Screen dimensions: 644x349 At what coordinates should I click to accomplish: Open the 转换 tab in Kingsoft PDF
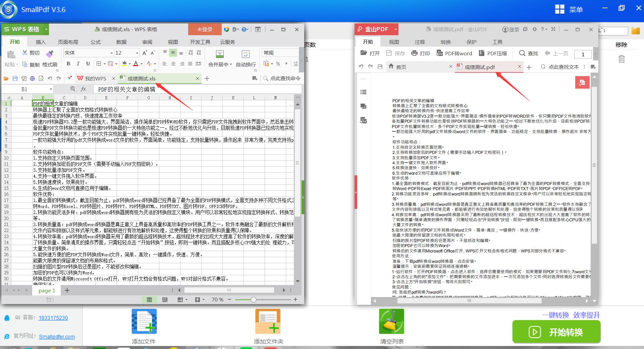(x=445, y=42)
